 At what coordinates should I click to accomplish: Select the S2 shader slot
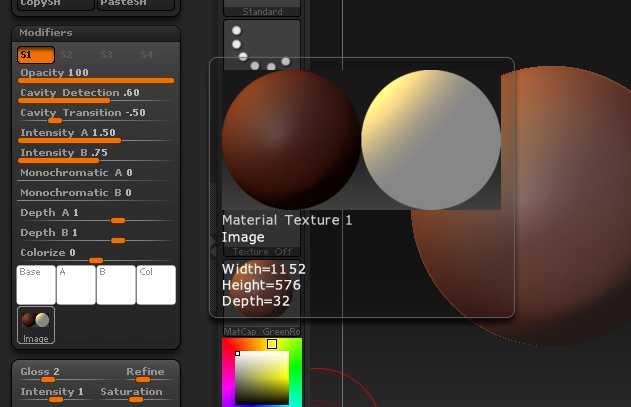[67, 55]
